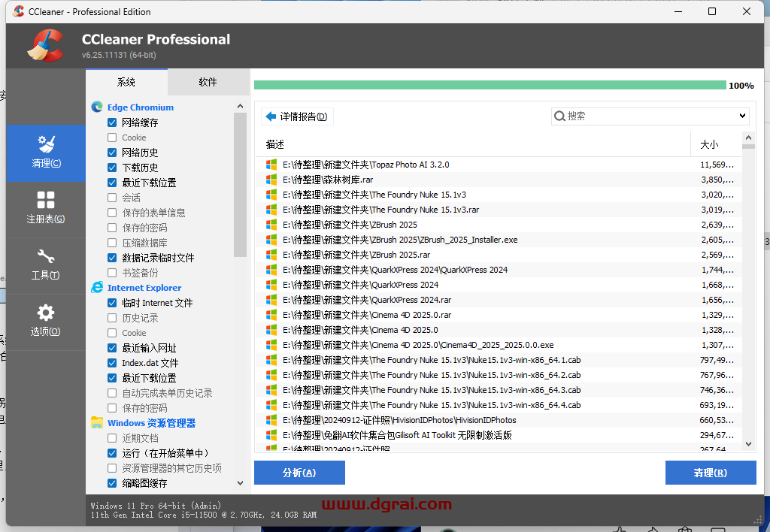This screenshot has width=770, height=532.
Task: Switch to the 系统 tab
Action: point(126,82)
